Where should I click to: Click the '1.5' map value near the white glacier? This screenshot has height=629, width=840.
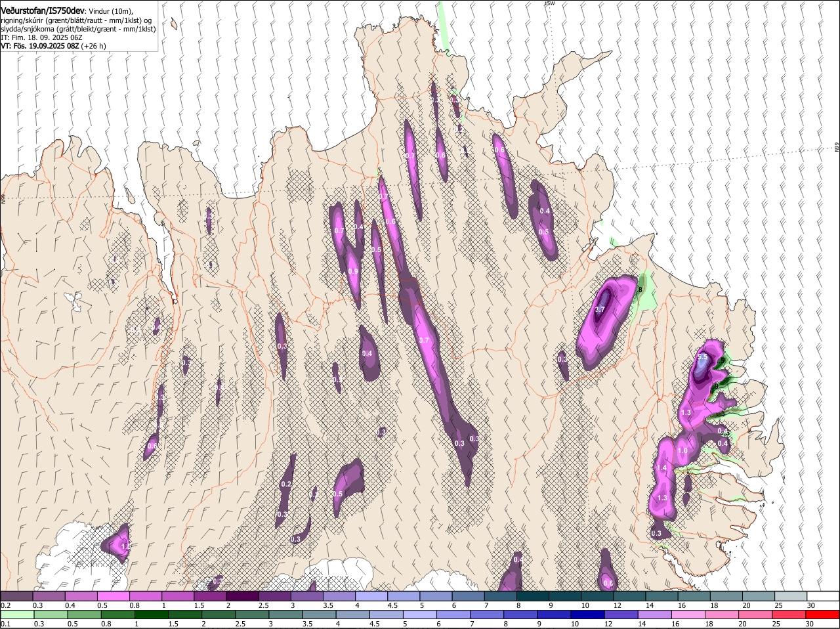pos(126,546)
